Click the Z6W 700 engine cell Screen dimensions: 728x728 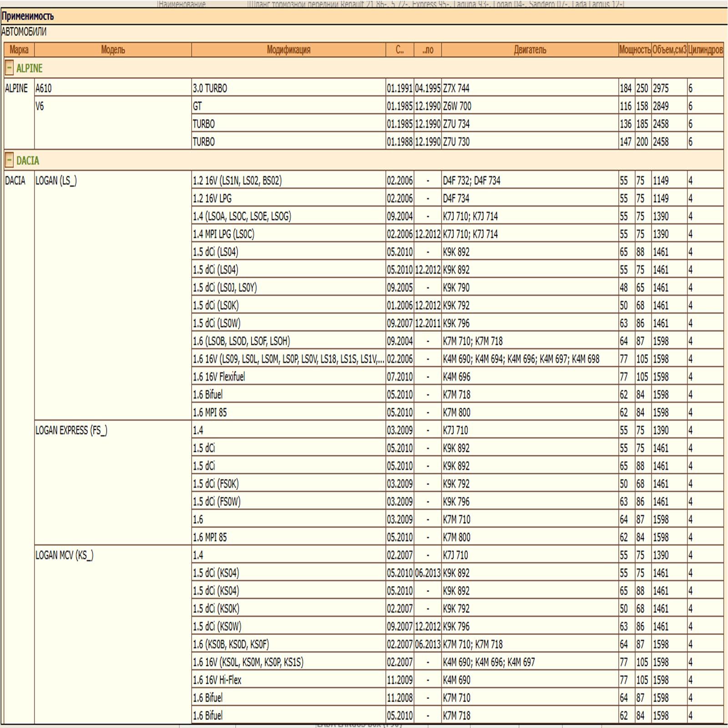(457, 106)
